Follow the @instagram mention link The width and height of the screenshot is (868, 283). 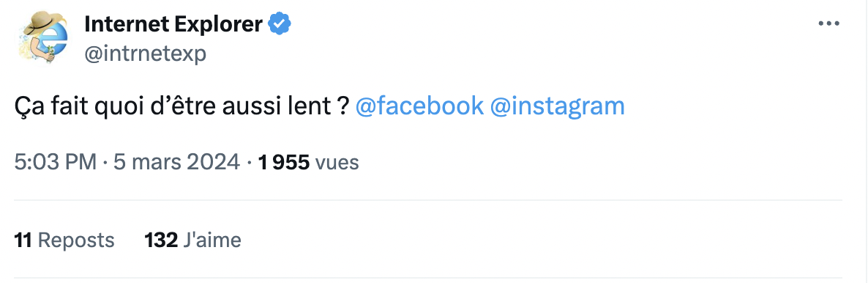click(558, 106)
